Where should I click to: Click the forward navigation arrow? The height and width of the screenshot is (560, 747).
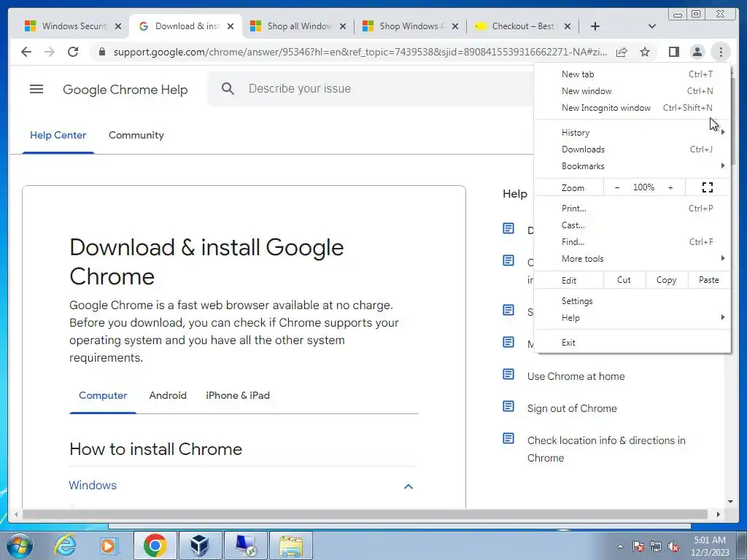50,52
